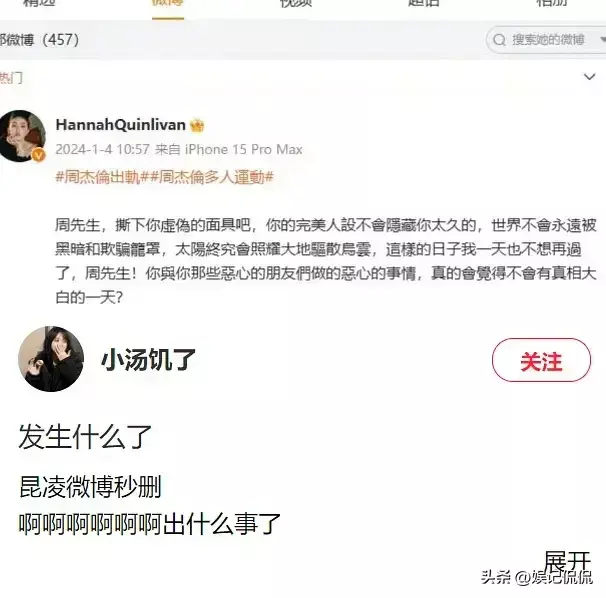Click the orange V verified badge
The height and width of the screenshot is (598, 606).
39,155
